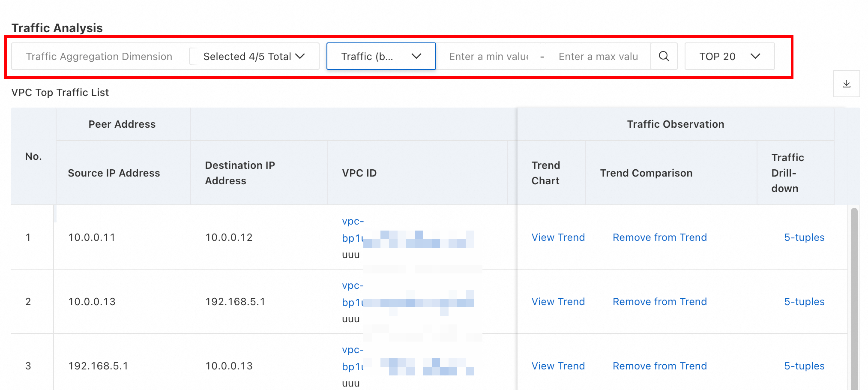Screen dimensions: 868x390
Task: Click the download list icon
Action: [x=846, y=84]
